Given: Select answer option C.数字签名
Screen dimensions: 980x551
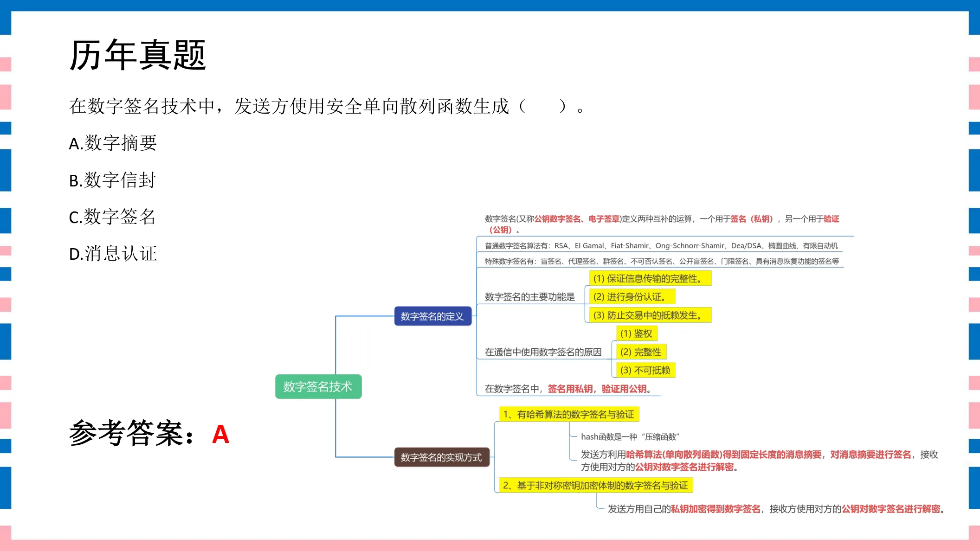Looking at the screenshot, I should [x=112, y=217].
